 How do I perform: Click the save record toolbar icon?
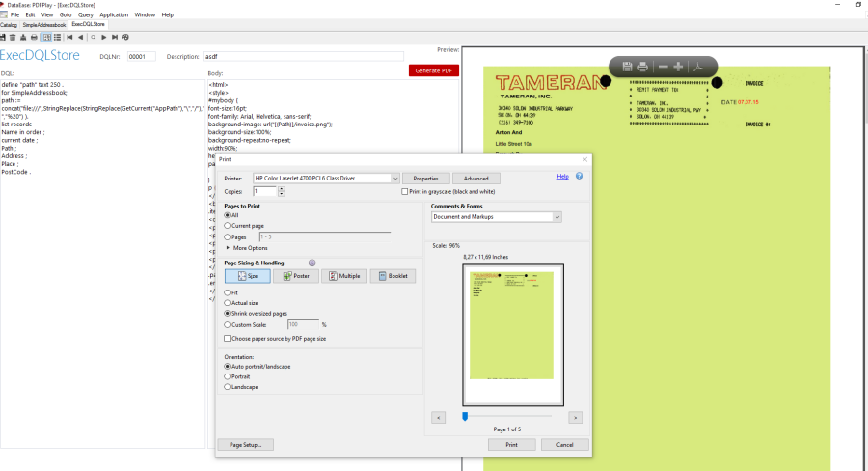click(2, 37)
